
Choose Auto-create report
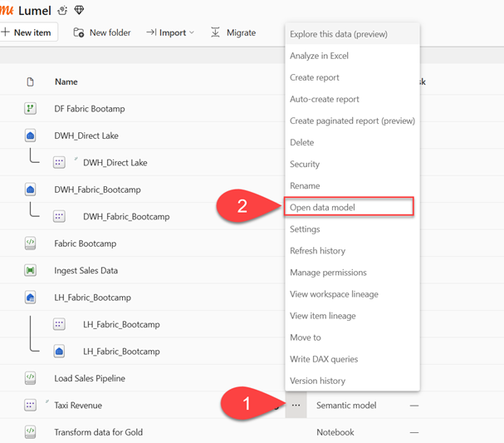pos(352,99)
